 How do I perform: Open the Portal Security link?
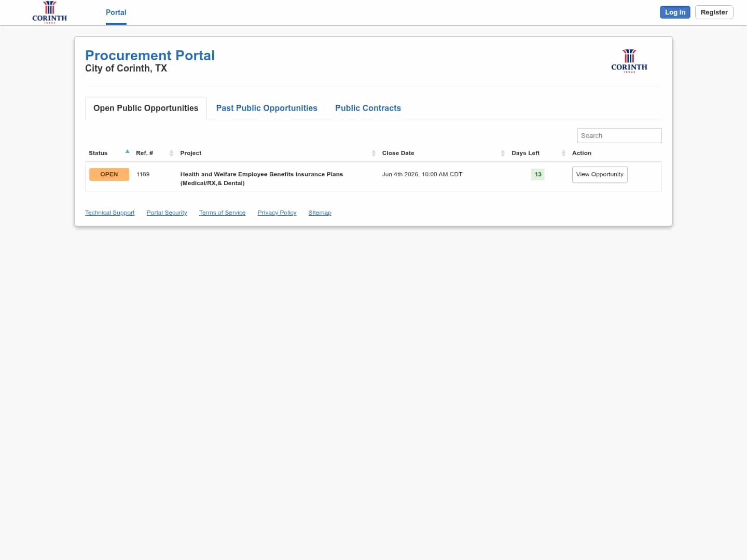[167, 213]
